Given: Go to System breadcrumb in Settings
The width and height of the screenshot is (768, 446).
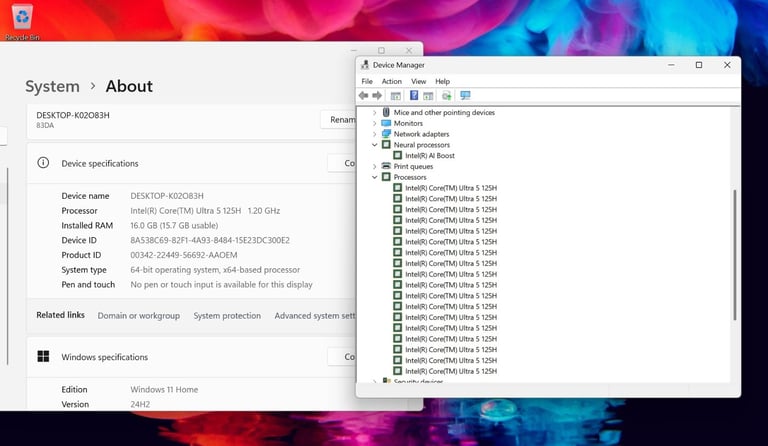Looking at the screenshot, I should tap(52, 86).
